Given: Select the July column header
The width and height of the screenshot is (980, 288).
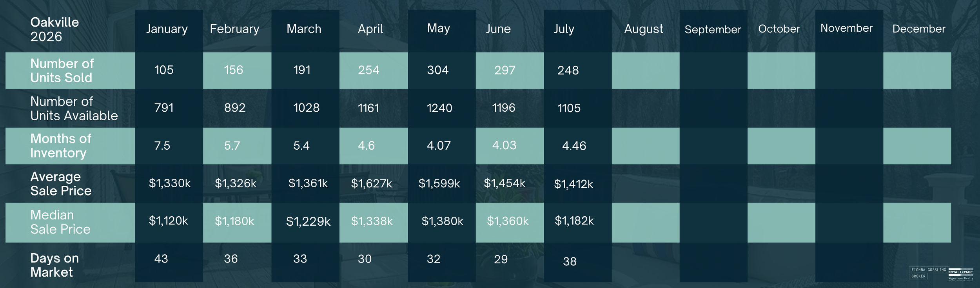Looking at the screenshot, I should (564, 29).
